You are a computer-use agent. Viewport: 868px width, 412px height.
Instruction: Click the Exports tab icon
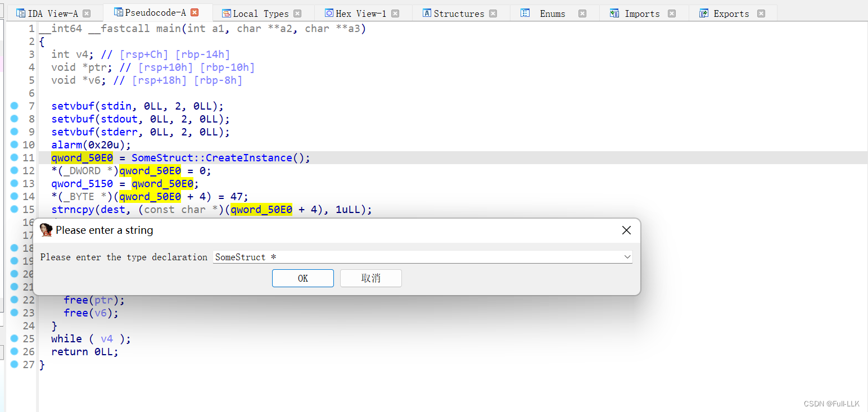pyautogui.click(x=704, y=13)
